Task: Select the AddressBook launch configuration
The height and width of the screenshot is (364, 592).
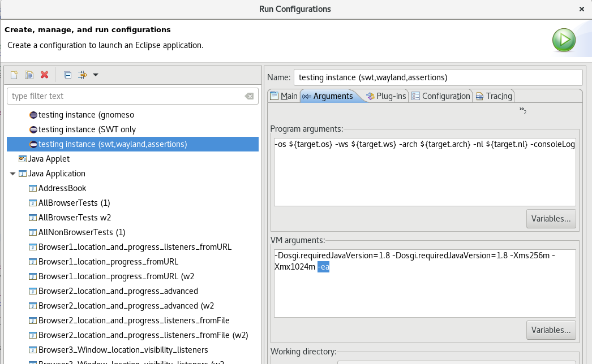Action: point(62,188)
